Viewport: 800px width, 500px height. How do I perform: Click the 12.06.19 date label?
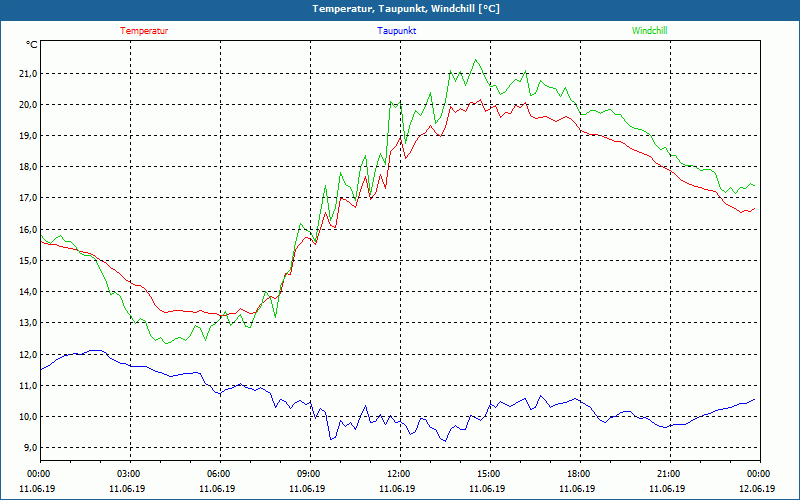757,488
